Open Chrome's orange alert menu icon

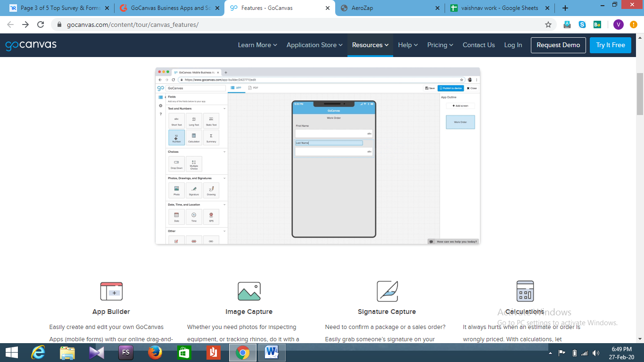coord(634,25)
